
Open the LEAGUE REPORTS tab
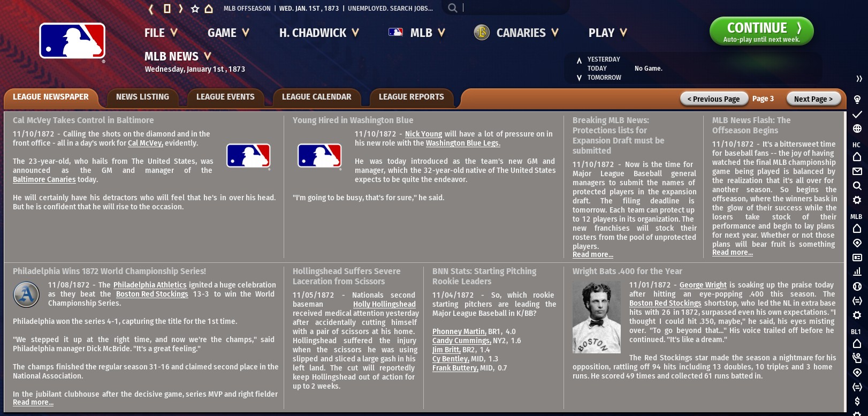pyautogui.click(x=412, y=97)
